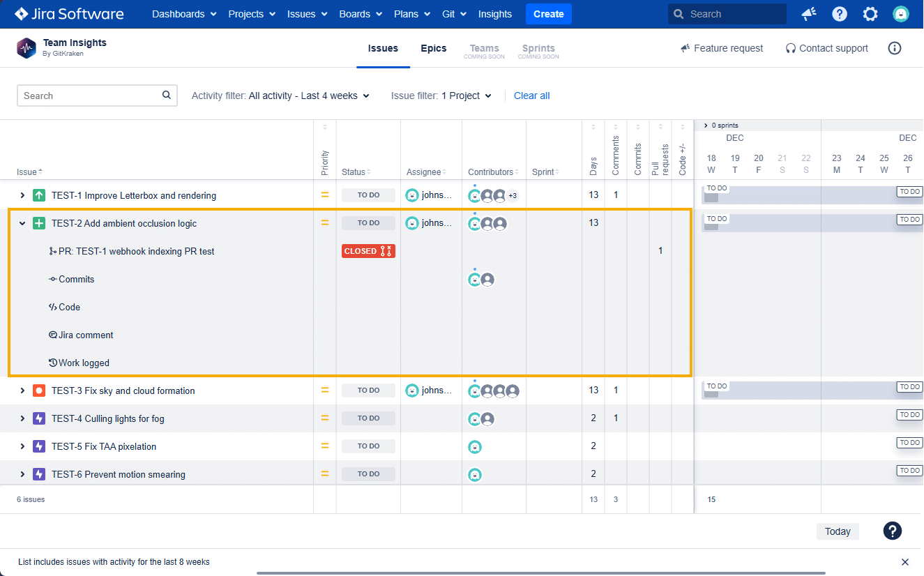Viewport: 924px width, 576px height.
Task: Click the +3 contributors badge on TEST-1
Action: point(513,195)
